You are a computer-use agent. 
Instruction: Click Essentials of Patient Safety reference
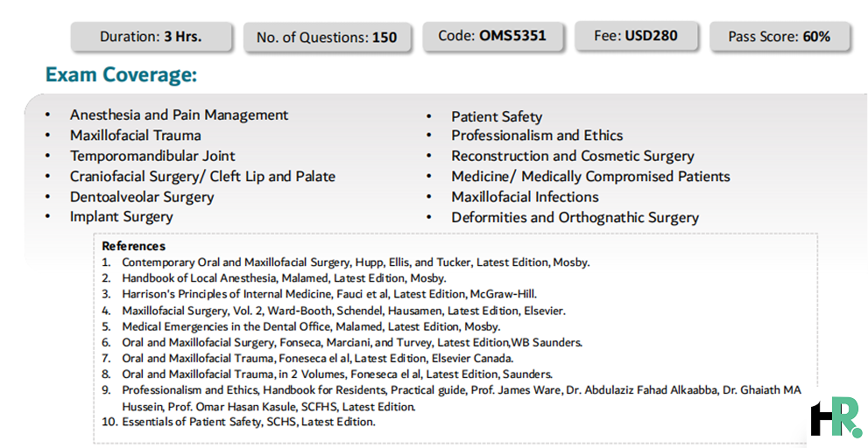click(x=249, y=423)
